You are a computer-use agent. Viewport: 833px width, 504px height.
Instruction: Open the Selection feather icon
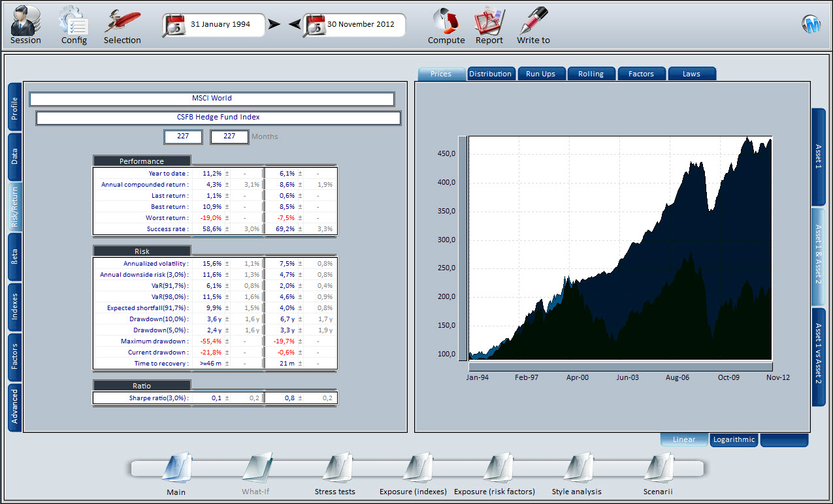point(122,21)
